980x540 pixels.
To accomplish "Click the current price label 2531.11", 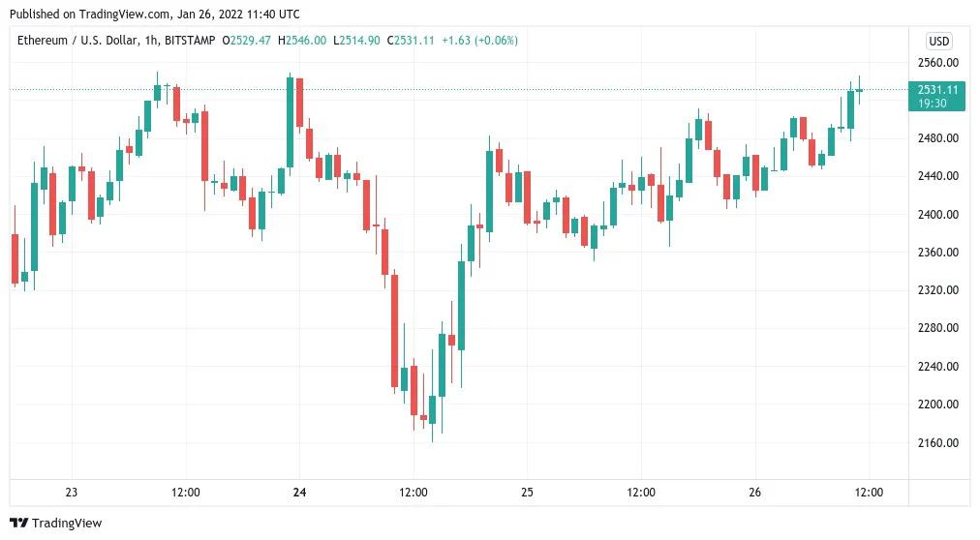I will (x=937, y=90).
